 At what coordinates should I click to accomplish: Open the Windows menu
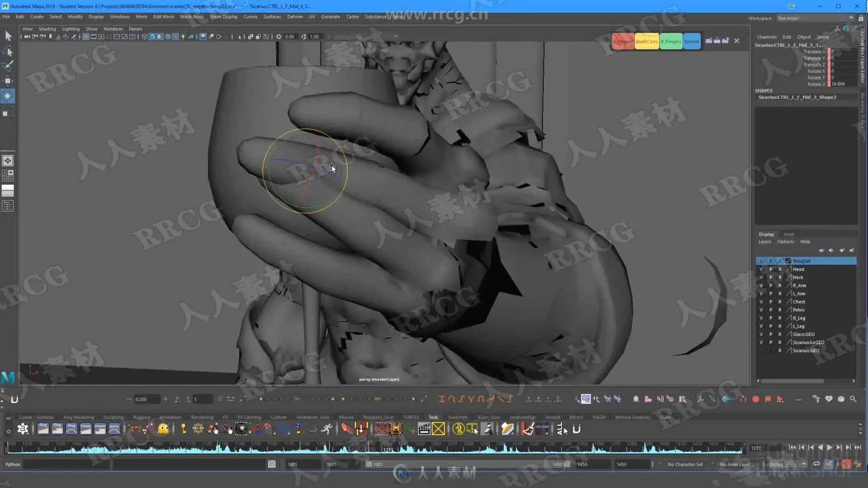(119, 17)
